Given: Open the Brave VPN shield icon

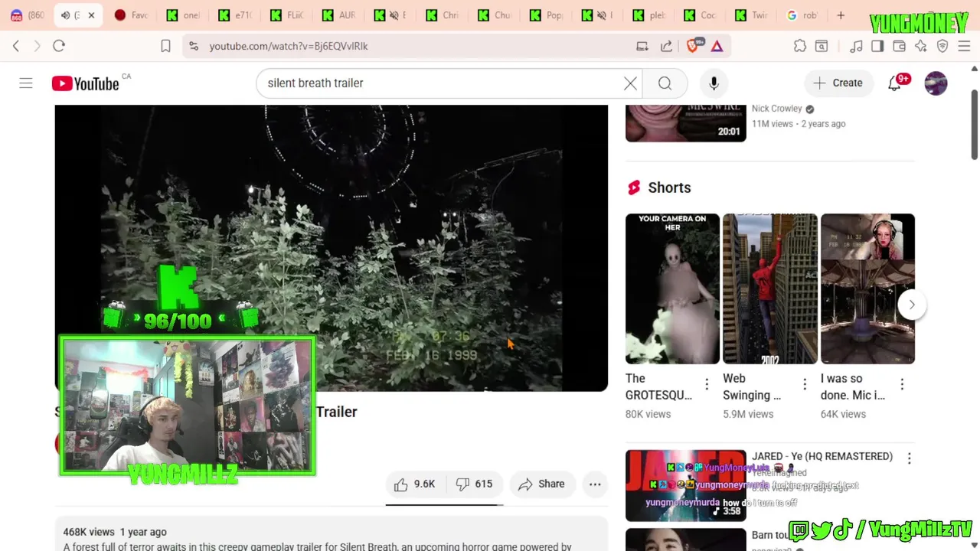Looking at the screenshot, I should [x=942, y=46].
